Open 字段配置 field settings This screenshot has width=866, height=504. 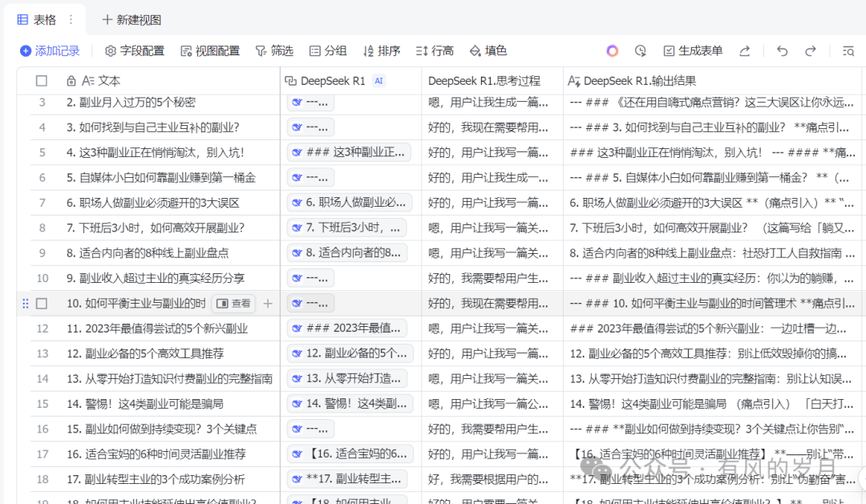[135, 50]
